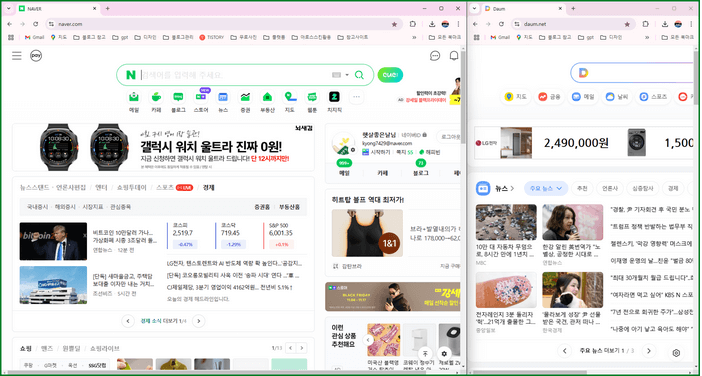The width and height of the screenshot is (702, 376).
Task: Open the Naver hamburger menu
Action: coord(17,56)
